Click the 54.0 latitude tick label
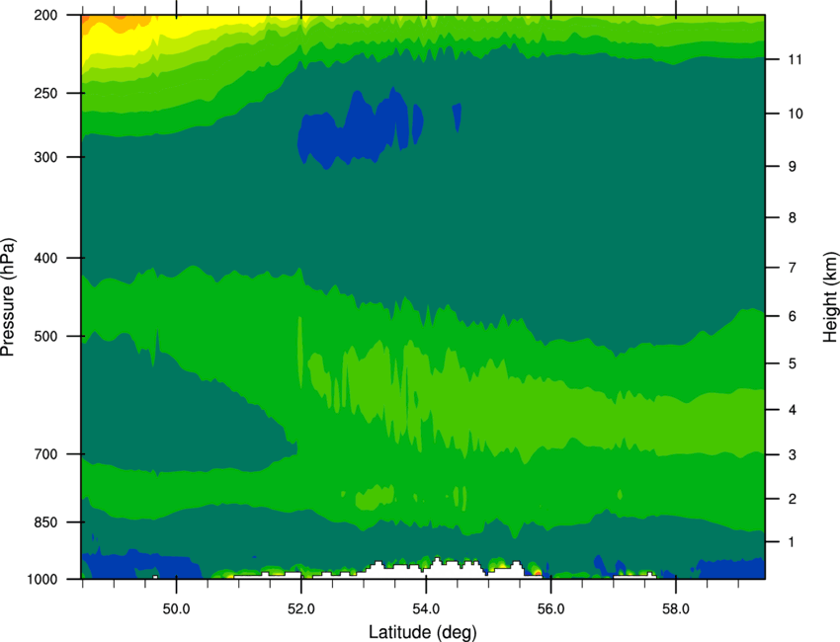Image resolution: width=840 pixels, height=642 pixels. (x=426, y=608)
